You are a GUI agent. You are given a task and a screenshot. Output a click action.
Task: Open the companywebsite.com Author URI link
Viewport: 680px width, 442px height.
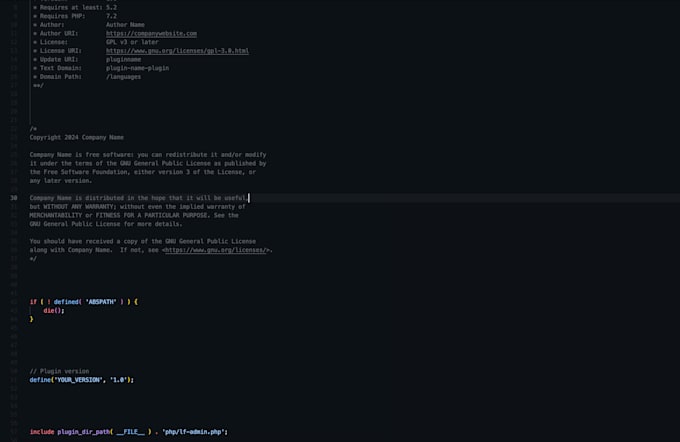(x=151, y=33)
